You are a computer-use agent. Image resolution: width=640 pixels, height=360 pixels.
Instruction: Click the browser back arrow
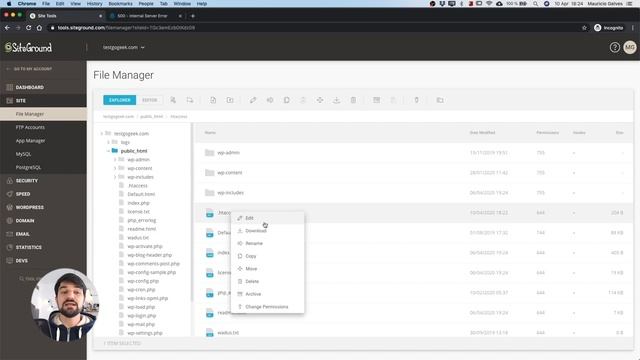point(7,28)
